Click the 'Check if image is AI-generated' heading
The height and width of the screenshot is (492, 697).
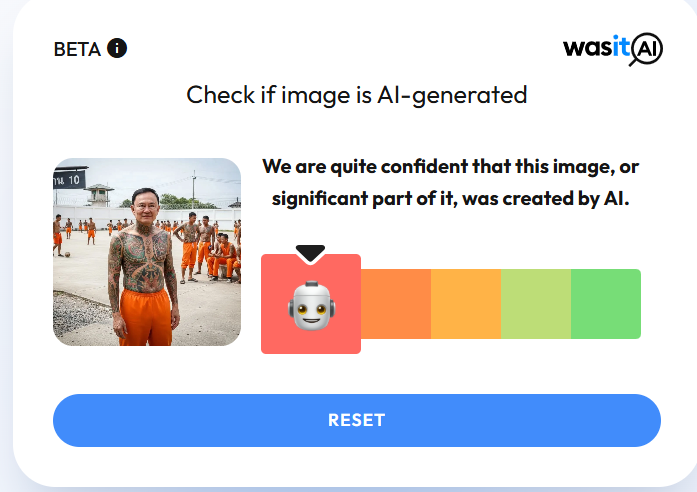coord(357,95)
